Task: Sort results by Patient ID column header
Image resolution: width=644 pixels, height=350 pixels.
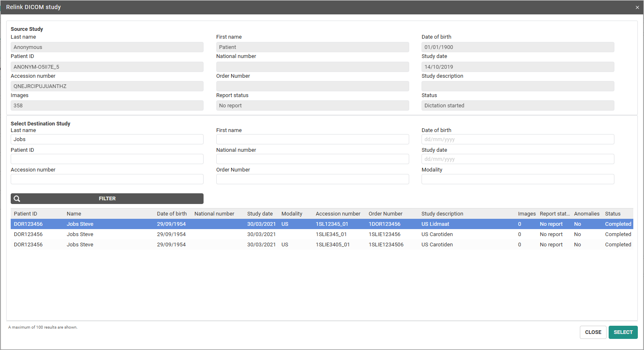Action: pos(25,214)
